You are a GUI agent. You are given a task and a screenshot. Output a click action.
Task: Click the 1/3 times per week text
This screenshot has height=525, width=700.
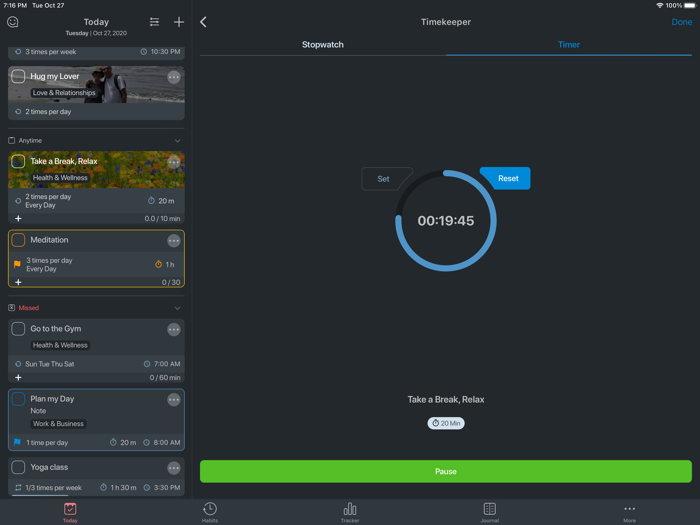click(54, 488)
